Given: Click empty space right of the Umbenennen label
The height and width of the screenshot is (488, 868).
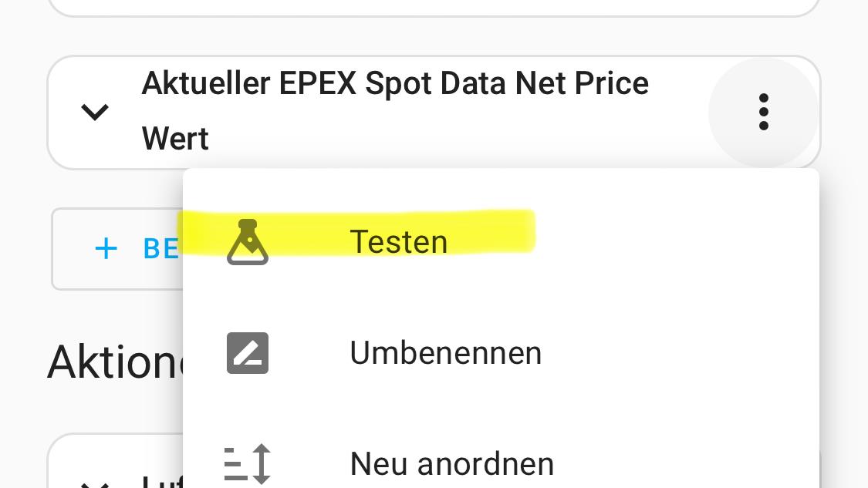Looking at the screenshot, I should pos(675,353).
